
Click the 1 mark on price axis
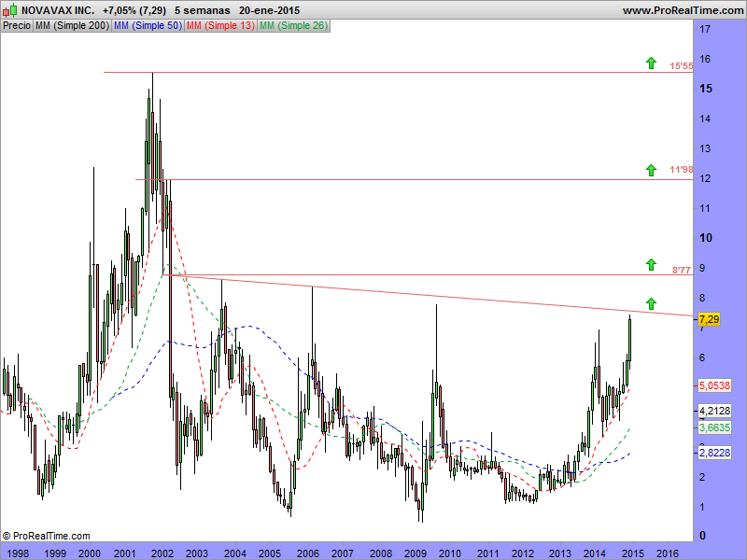(702, 507)
